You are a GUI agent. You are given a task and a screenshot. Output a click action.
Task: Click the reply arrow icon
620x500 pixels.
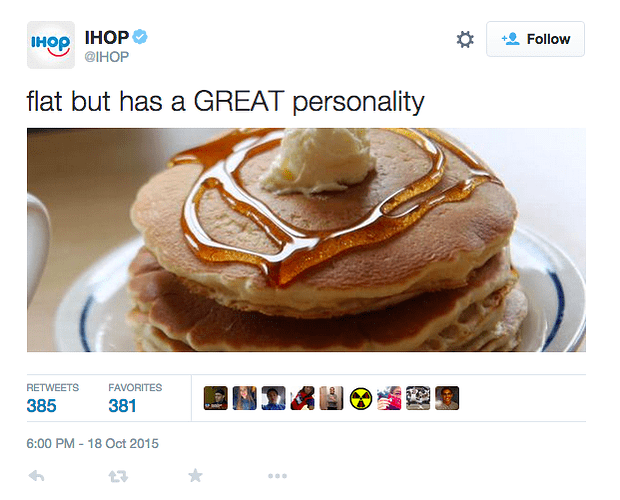[37, 476]
